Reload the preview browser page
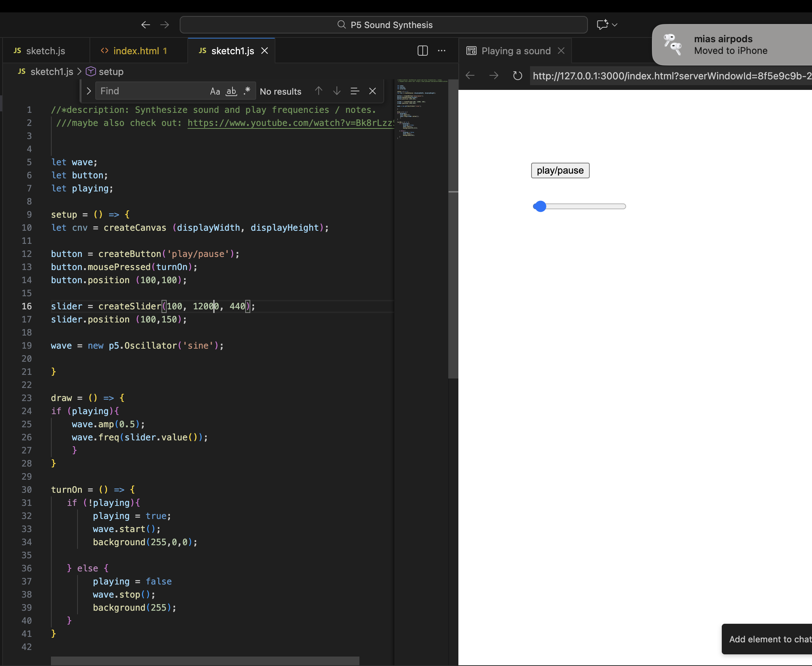Viewport: 812px width, 666px height. point(517,76)
